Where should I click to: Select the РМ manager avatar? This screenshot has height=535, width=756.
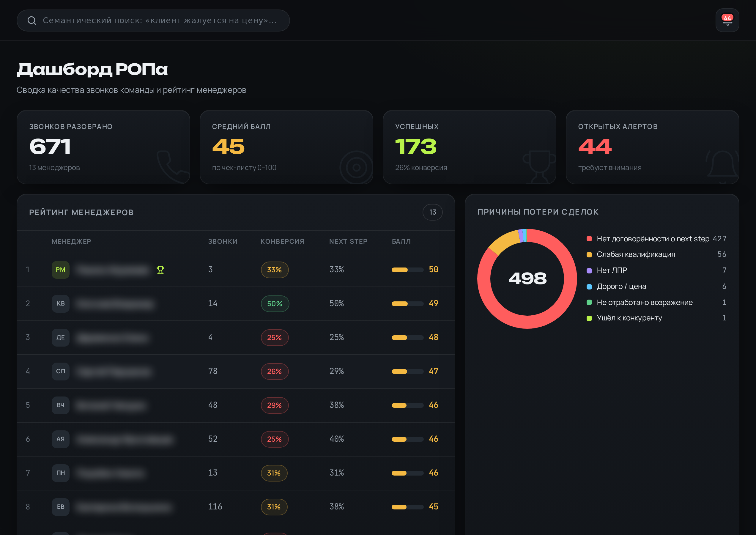click(61, 270)
